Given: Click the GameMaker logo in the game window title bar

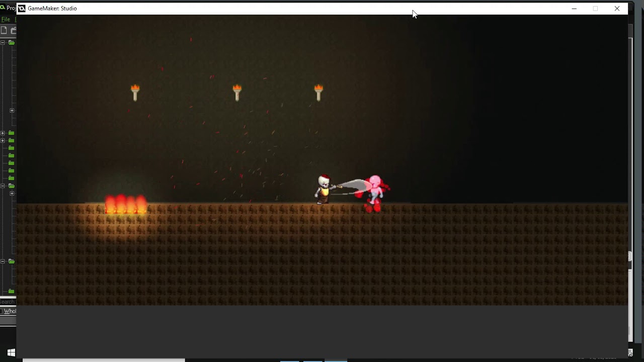Looking at the screenshot, I should pyautogui.click(x=22, y=9).
